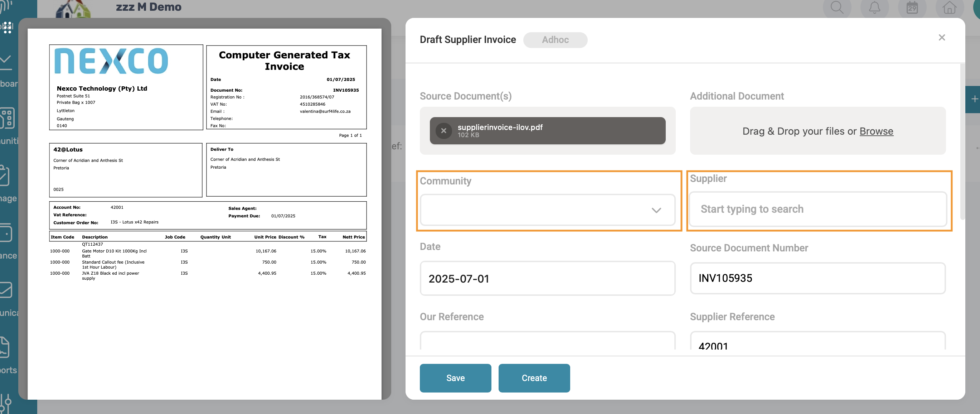
Task: Click the Supplier search field
Action: tap(817, 209)
